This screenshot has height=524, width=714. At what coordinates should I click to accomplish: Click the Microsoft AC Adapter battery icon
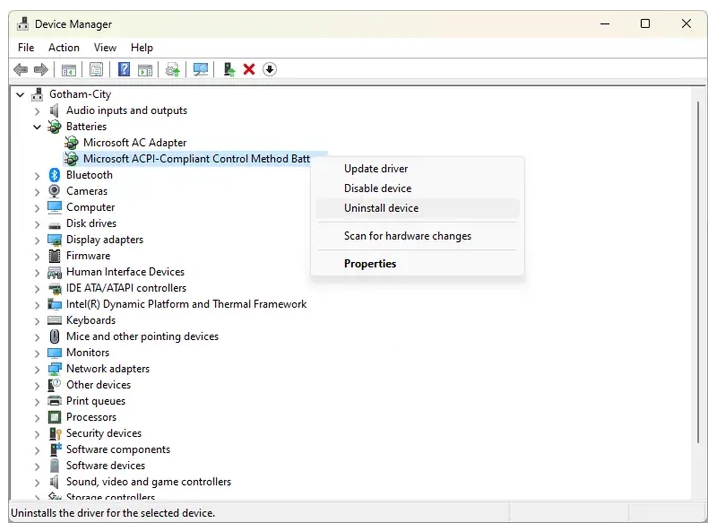tap(71, 142)
